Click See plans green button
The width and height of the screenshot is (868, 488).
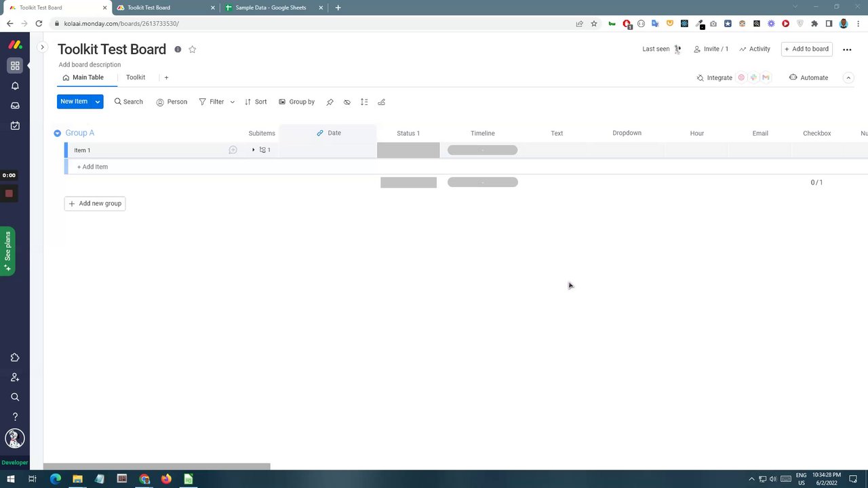(7, 251)
